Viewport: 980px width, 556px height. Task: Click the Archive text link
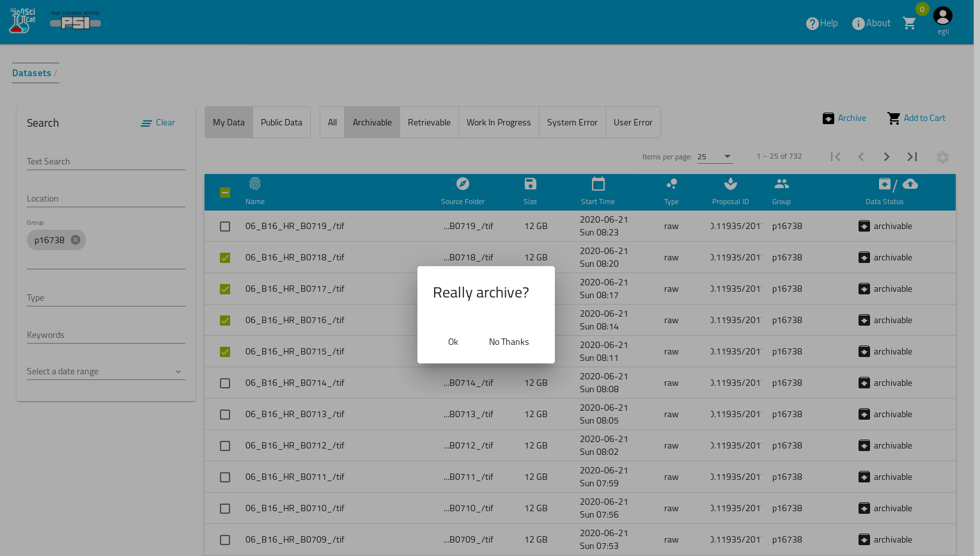[x=852, y=118]
